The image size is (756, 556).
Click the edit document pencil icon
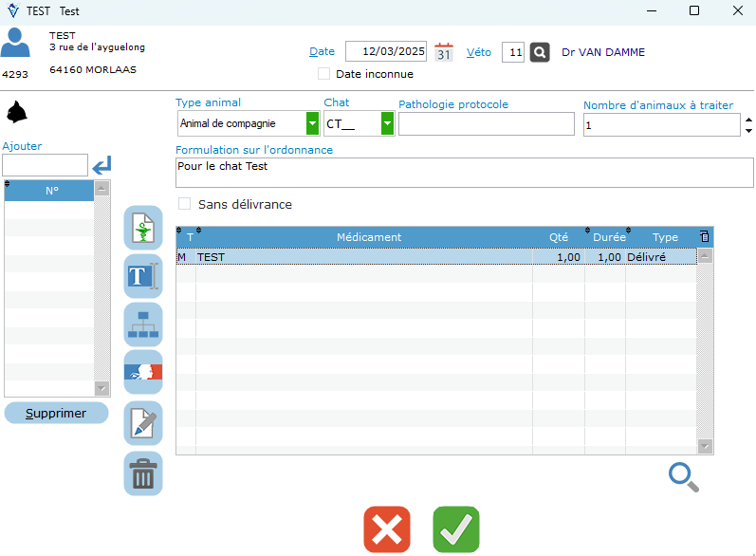143,423
